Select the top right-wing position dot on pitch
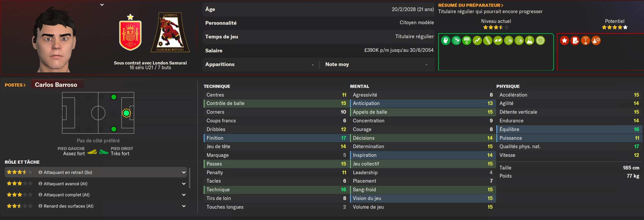The height and width of the screenshot is (220, 644). coord(114,97)
